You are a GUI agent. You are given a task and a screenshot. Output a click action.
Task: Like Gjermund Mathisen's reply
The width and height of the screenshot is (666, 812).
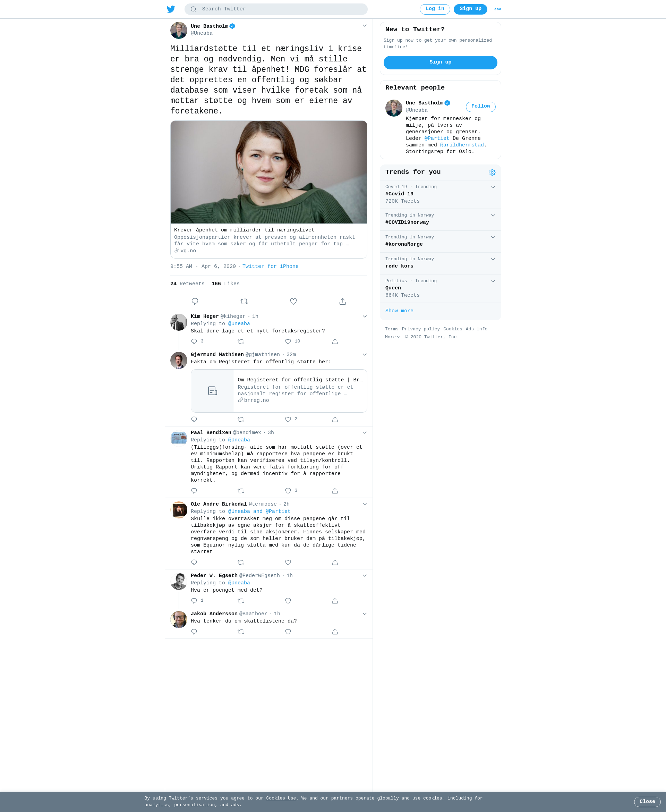coord(288,420)
